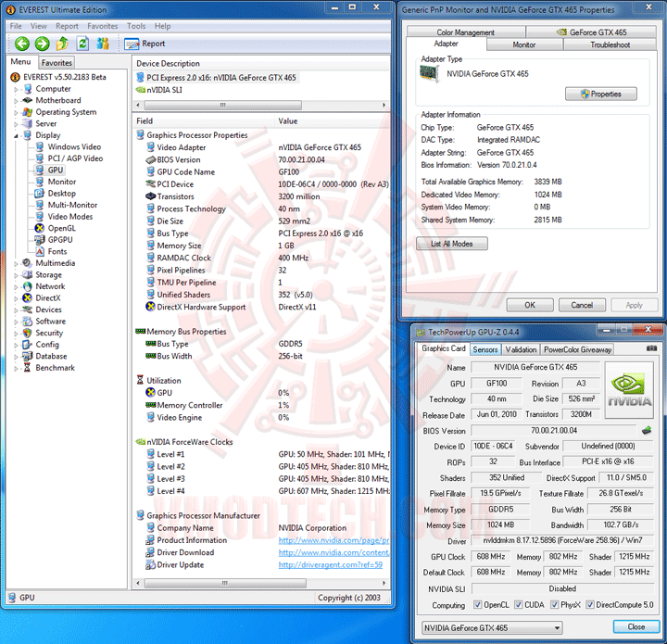This screenshot has height=644, width=667.
Task: Expand the Computer tree node
Action: [16, 89]
